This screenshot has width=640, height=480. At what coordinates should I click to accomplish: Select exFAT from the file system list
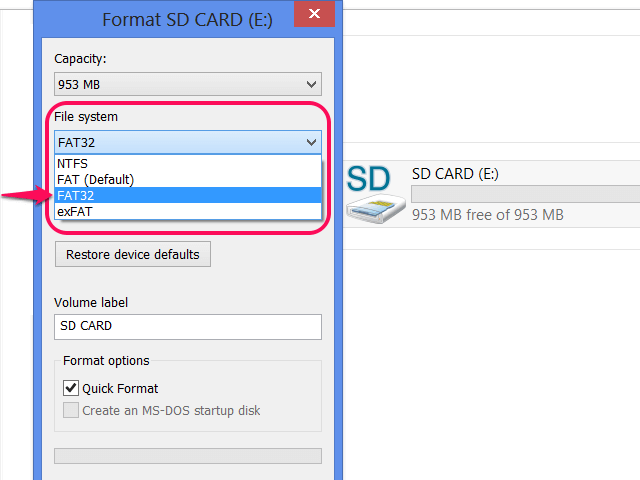pos(188,211)
